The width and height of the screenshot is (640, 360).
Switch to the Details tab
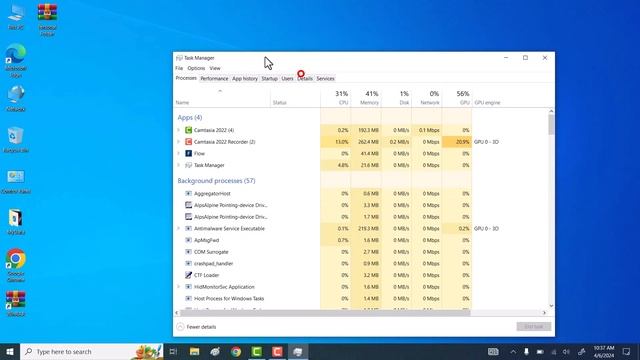tap(305, 78)
